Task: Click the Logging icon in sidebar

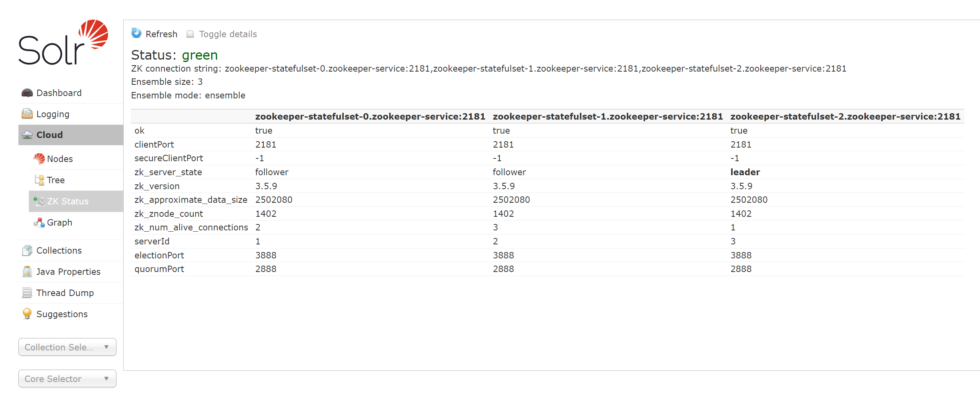Action: pos(27,114)
